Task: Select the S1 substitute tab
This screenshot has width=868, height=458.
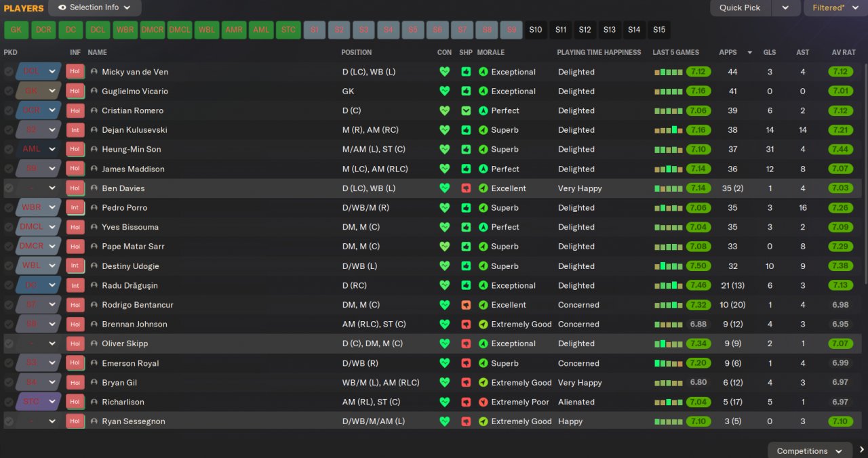Action: point(315,30)
